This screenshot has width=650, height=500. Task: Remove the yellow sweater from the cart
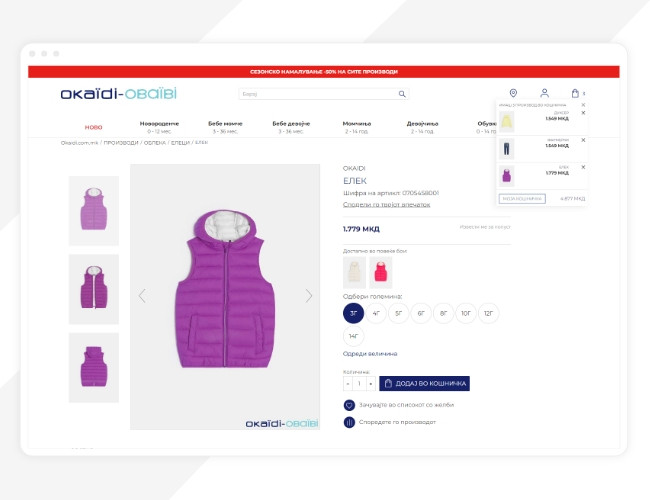click(583, 113)
